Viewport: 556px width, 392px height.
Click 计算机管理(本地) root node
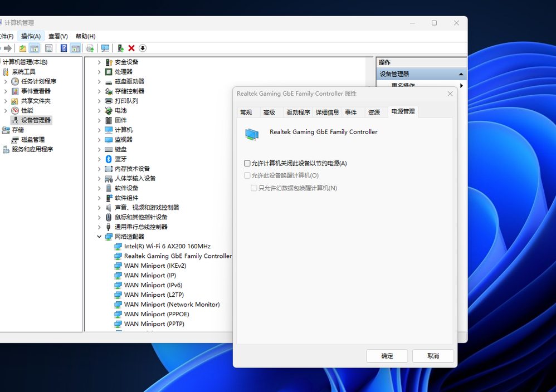pos(25,62)
